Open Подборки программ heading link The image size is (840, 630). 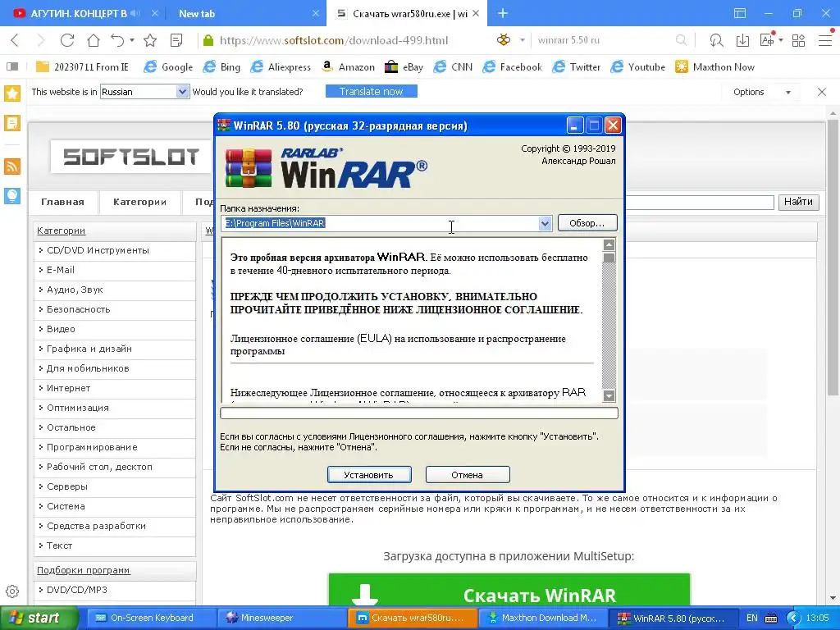point(83,570)
